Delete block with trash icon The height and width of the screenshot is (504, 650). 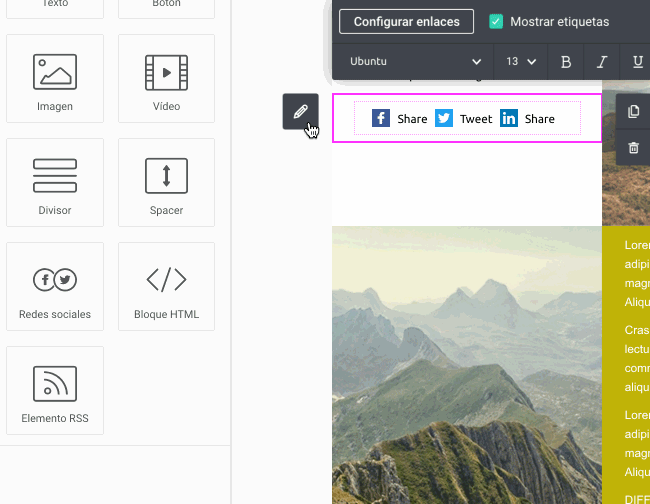(633, 148)
